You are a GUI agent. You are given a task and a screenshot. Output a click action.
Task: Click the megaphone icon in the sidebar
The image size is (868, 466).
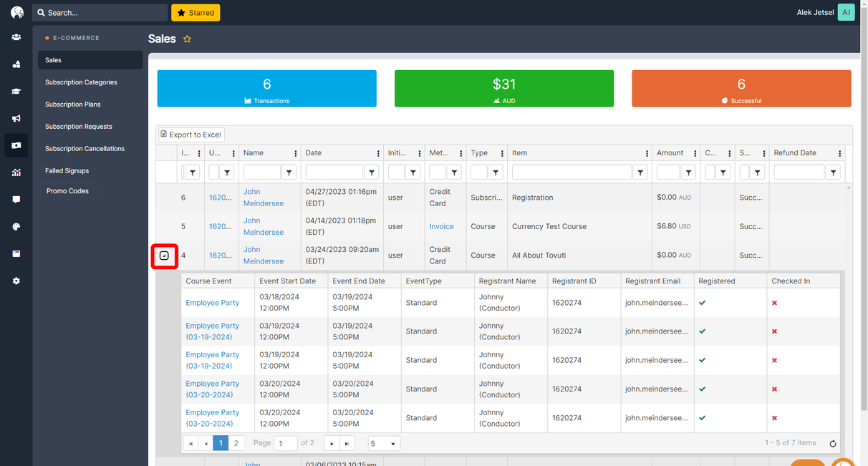(x=16, y=118)
